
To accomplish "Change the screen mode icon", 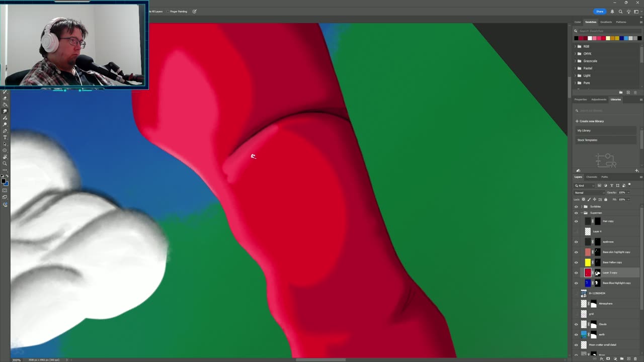I will [x=5, y=197].
